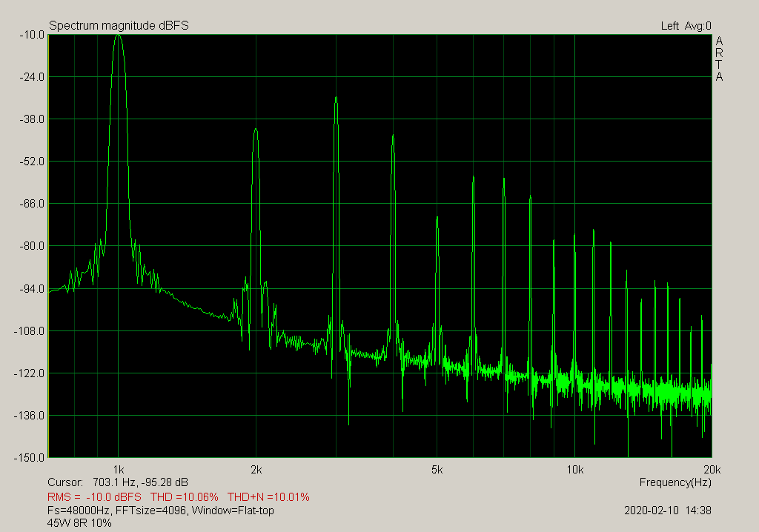Viewport: 759px width, 532px height.
Task: Click the 4 kHz fourth harmonic peak
Action: click(x=393, y=136)
